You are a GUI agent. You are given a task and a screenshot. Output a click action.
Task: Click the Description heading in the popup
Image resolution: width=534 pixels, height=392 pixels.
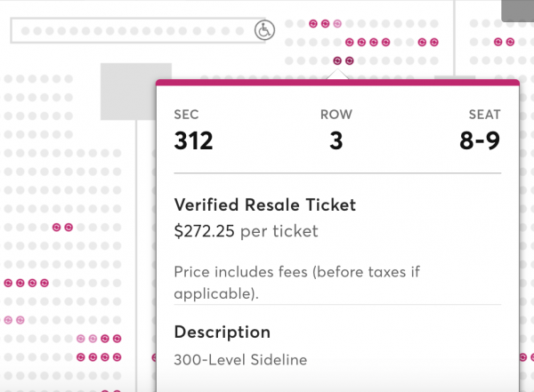tap(222, 332)
